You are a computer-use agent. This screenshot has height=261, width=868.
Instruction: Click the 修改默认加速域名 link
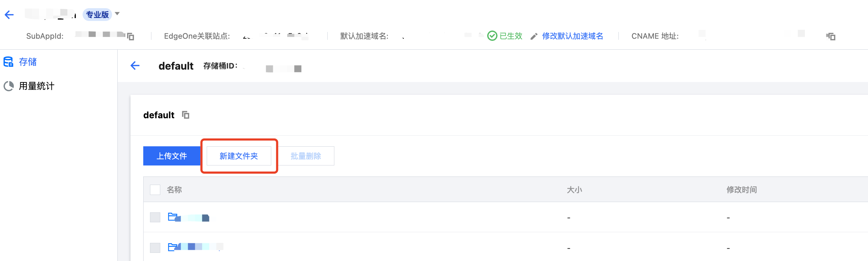coord(572,36)
